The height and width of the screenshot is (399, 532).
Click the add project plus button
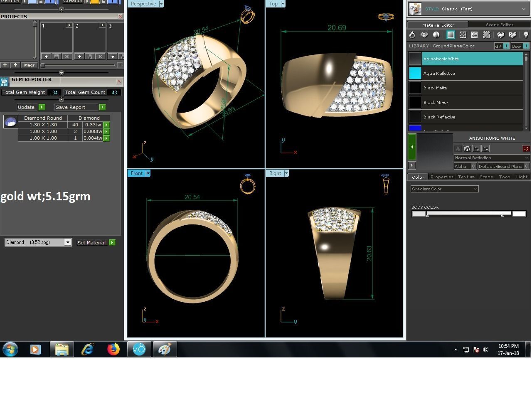pos(5,65)
